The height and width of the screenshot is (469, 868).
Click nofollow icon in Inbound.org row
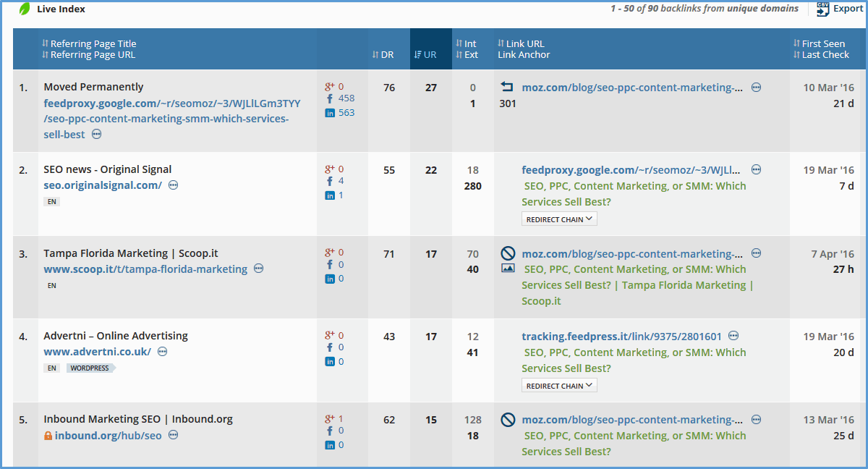[x=508, y=420]
